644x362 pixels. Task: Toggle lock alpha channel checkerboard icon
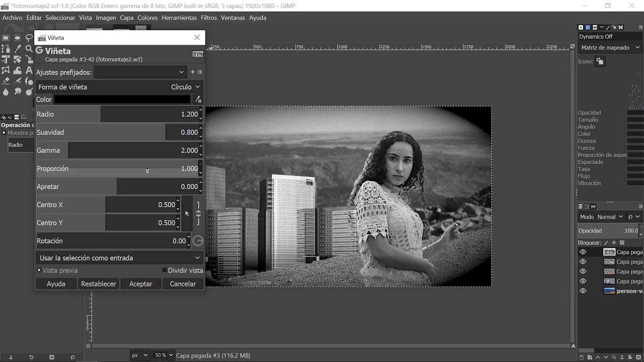pyautogui.click(x=622, y=243)
